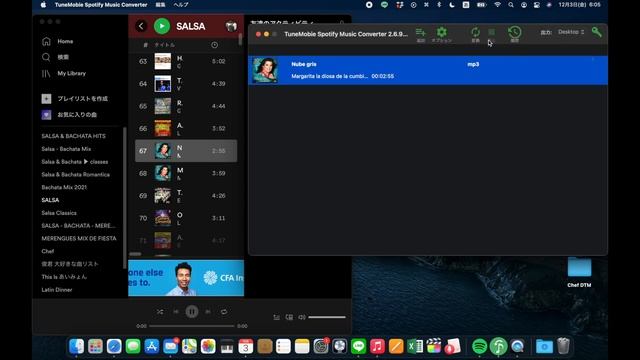Open Spotlight search in menu bar

point(511,5)
